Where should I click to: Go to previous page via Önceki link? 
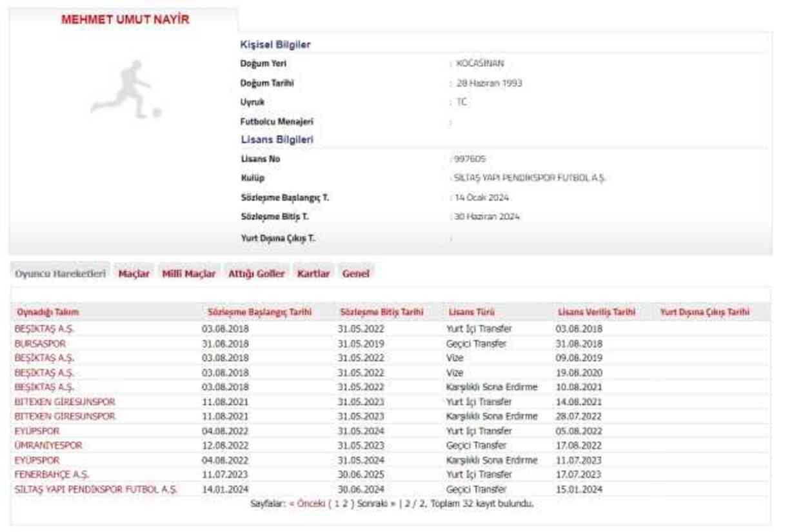(x=306, y=504)
